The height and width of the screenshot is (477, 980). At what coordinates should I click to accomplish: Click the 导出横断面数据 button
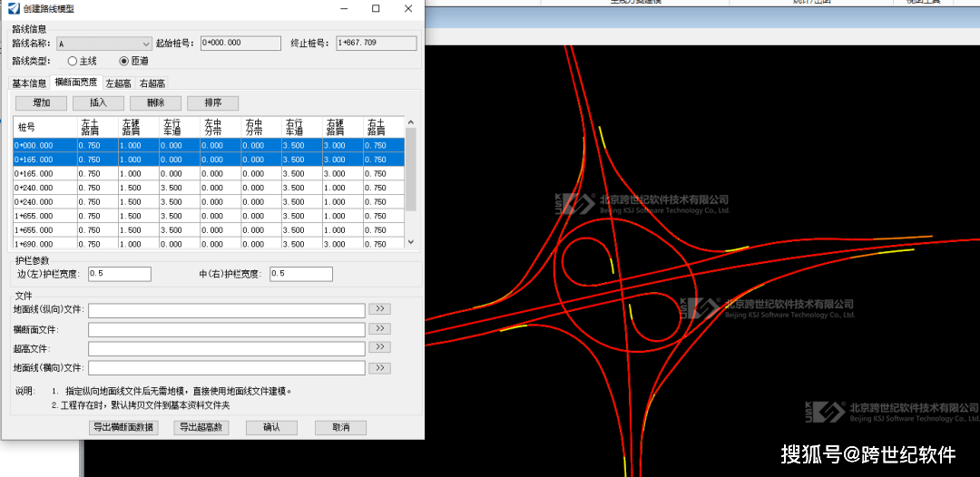(123, 428)
